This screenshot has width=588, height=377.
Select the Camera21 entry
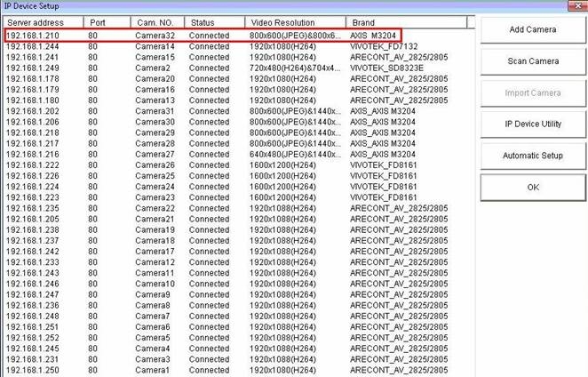(155, 220)
